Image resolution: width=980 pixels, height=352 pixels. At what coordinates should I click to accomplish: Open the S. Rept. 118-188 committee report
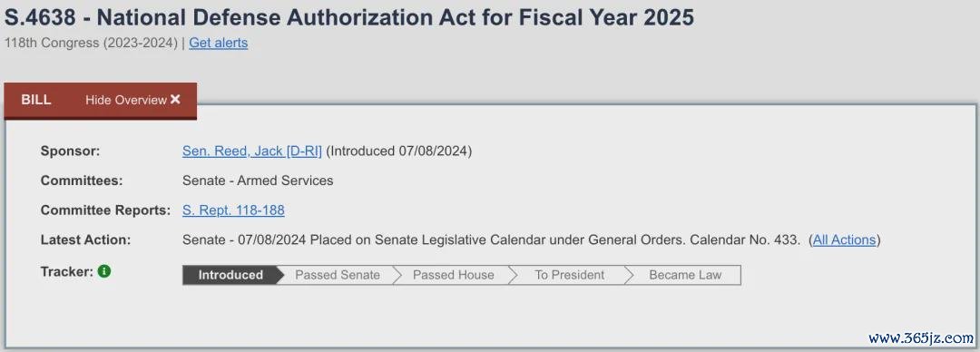click(x=233, y=210)
